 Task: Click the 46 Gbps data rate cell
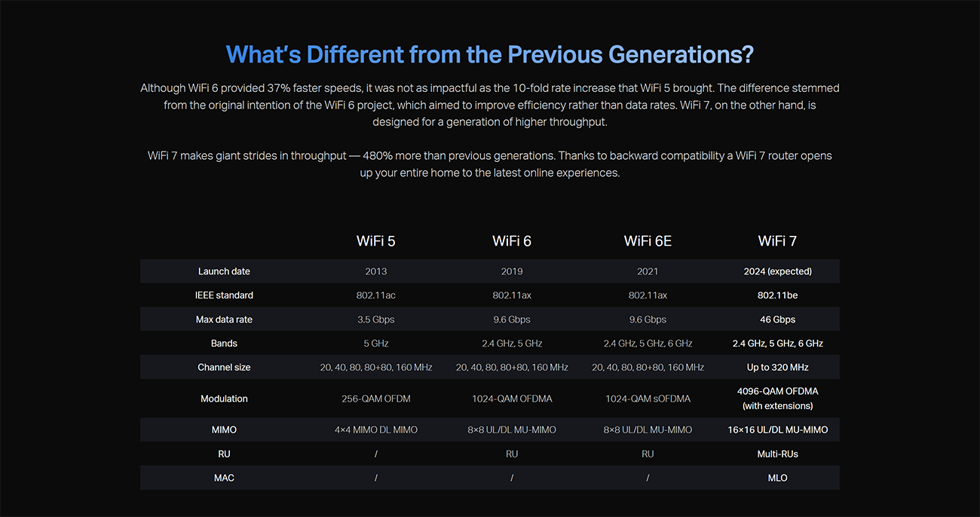click(777, 320)
